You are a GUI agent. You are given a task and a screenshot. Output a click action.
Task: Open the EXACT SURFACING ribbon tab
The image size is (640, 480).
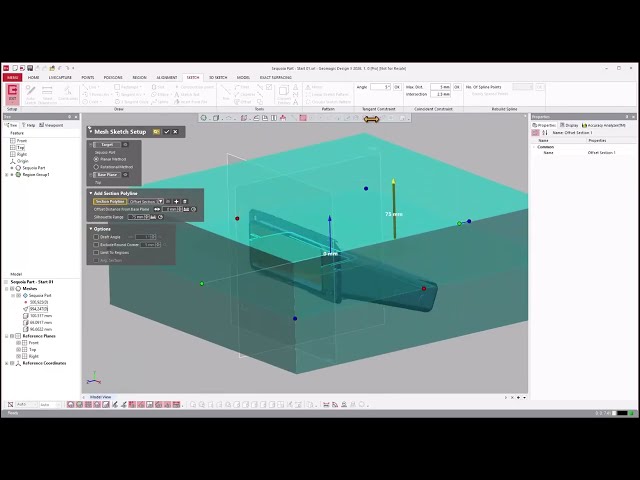[276, 77]
